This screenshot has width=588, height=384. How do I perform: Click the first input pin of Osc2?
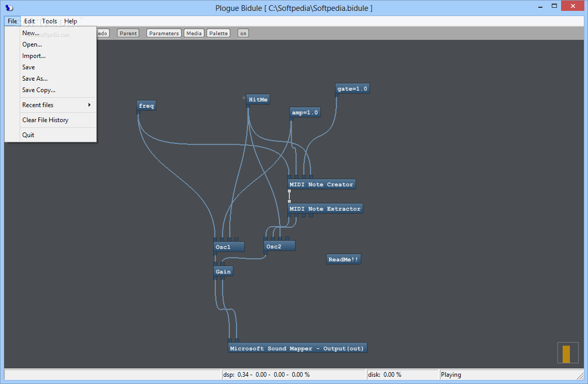pos(266,239)
